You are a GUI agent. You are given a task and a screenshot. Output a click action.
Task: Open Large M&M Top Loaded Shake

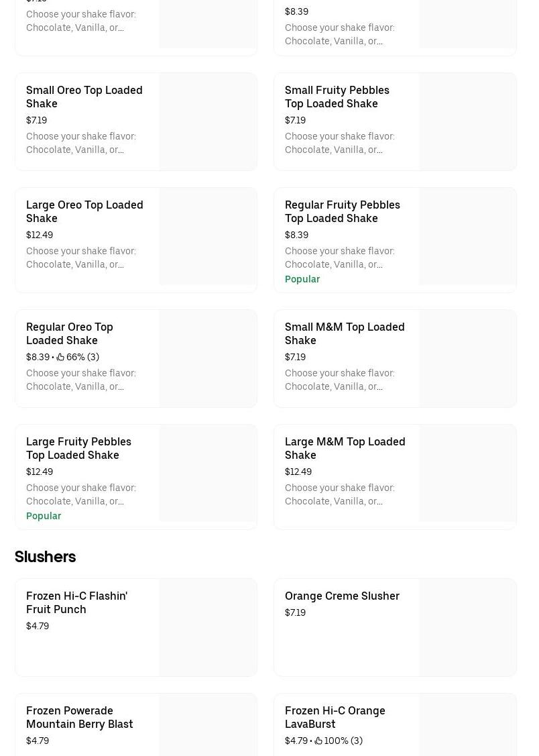pyautogui.click(x=395, y=477)
